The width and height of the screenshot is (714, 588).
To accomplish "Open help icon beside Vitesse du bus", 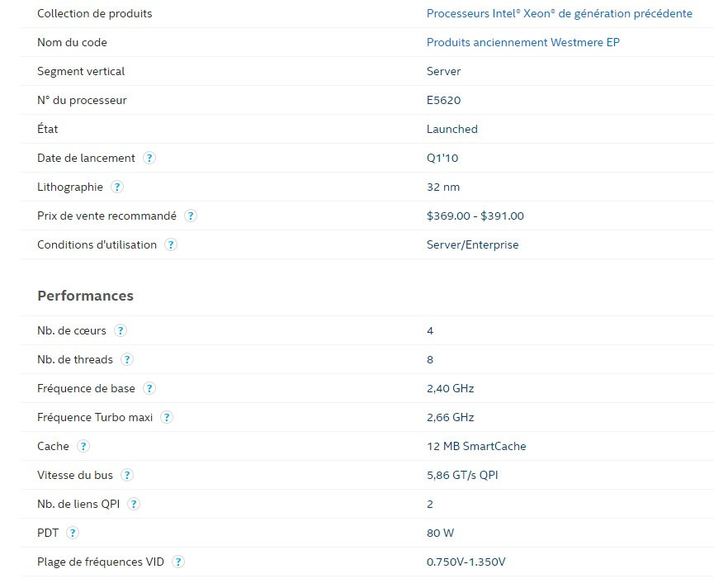I will coord(127,475).
